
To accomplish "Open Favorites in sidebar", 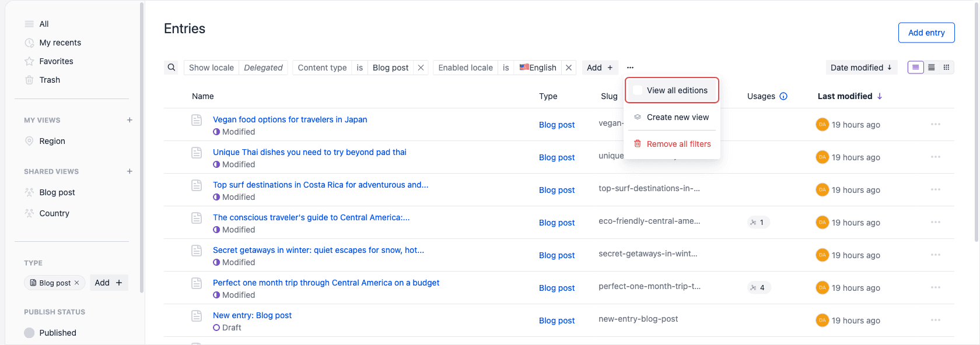I will (56, 61).
